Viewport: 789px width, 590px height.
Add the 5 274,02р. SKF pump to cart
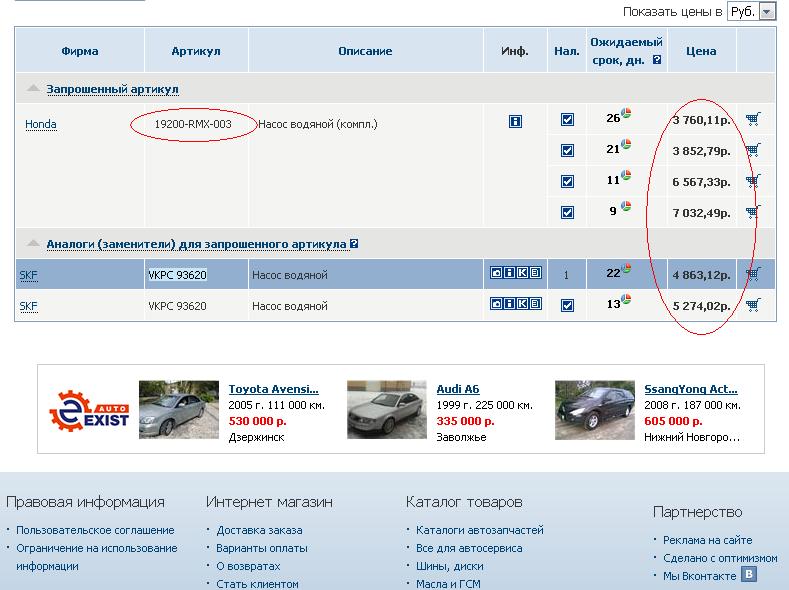[x=753, y=305]
